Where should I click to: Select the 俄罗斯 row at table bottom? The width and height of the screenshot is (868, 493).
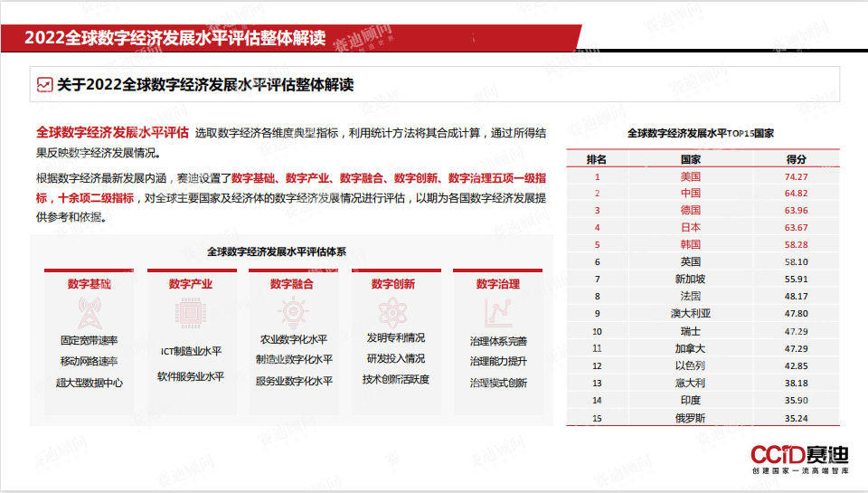pos(703,418)
